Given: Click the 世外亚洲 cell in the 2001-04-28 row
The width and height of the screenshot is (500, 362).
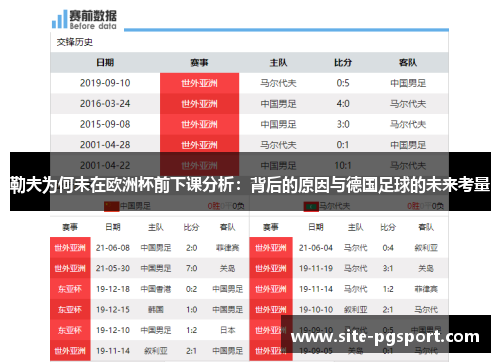Looking at the screenshot, I should (x=199, y=145).
